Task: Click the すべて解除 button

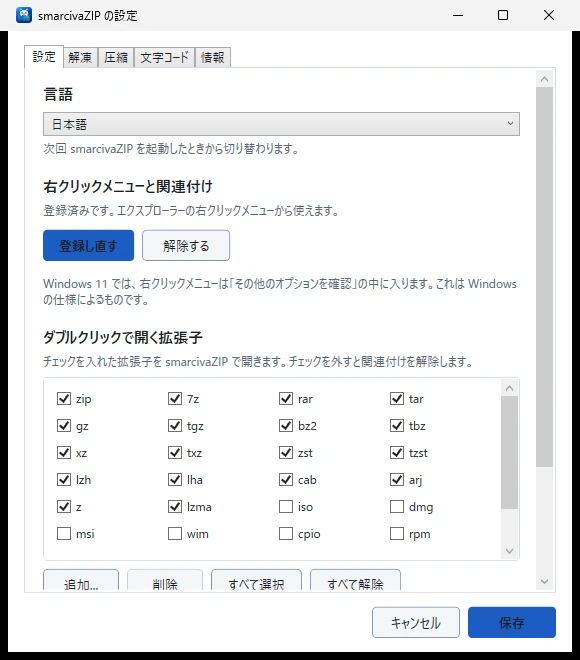Action: coord(355,581)
